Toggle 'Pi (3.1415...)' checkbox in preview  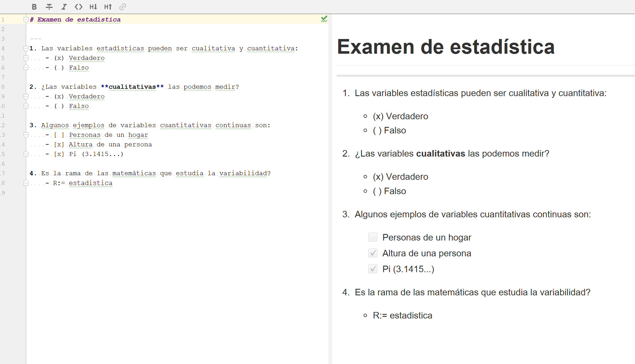pyautogui.click(x=373, y=269)
